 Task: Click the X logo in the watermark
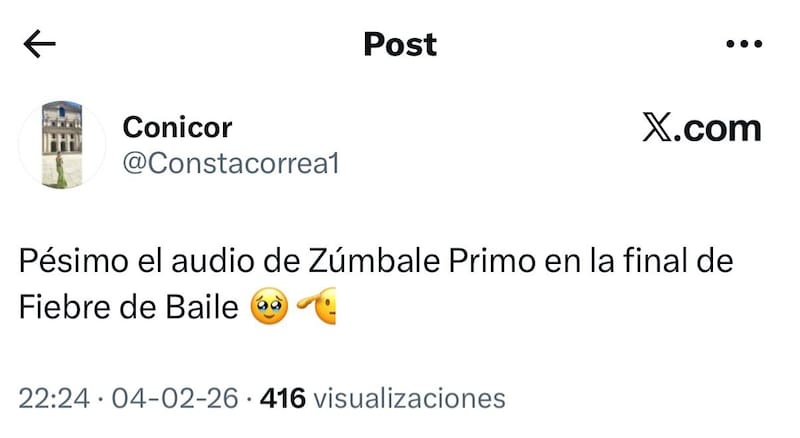[x=658, y=127]
